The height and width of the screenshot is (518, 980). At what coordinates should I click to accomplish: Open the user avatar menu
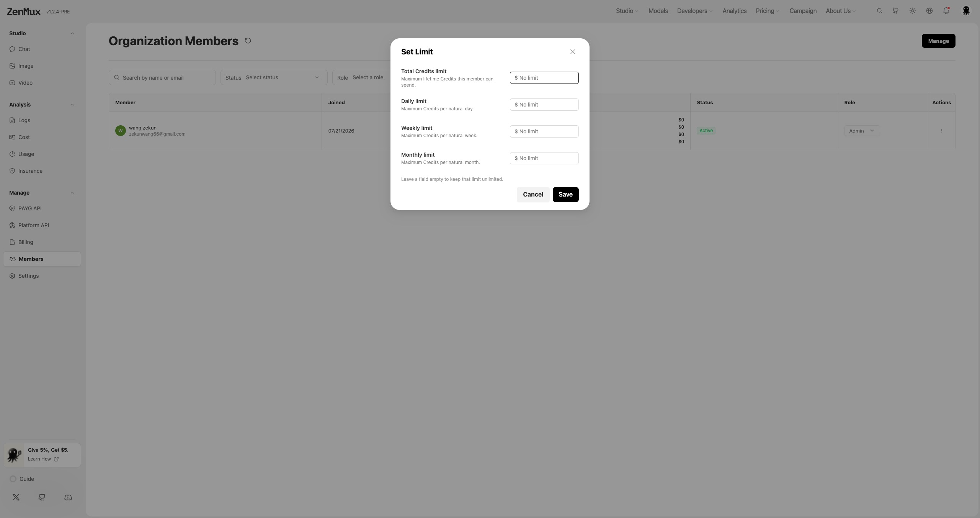click(x=966, y=11)
